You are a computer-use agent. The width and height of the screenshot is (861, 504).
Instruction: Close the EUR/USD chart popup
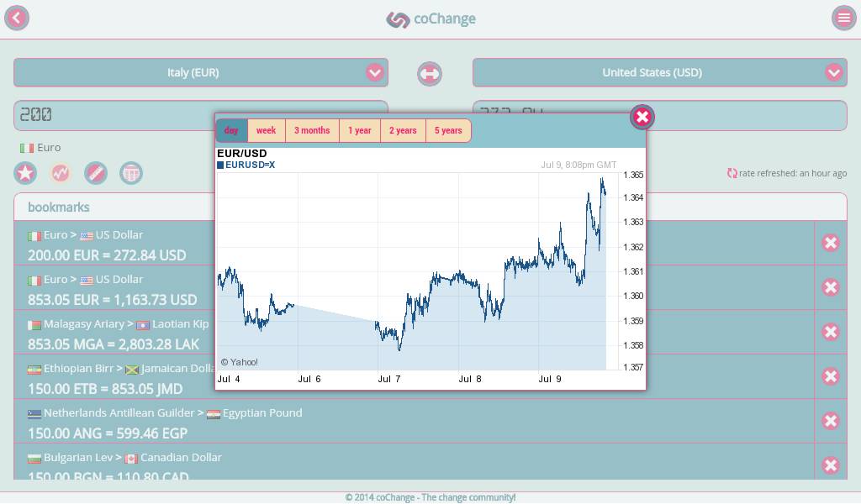pos(642,117)
